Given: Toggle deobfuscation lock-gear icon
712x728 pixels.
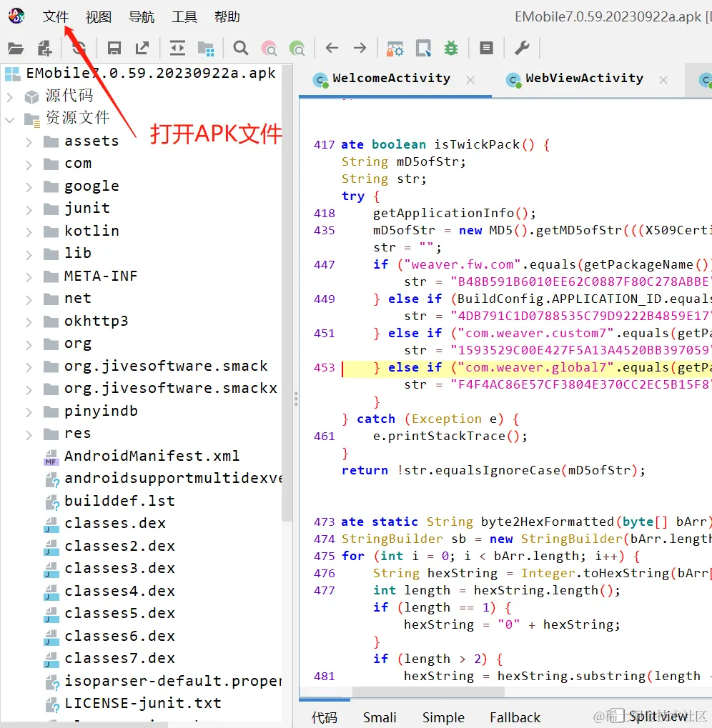Looking at the screenshot, I should pyautogui.click(x=395, y=49).
